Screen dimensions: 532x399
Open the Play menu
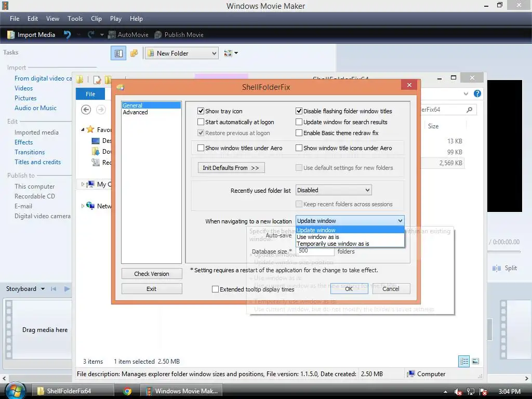(116, 19)
